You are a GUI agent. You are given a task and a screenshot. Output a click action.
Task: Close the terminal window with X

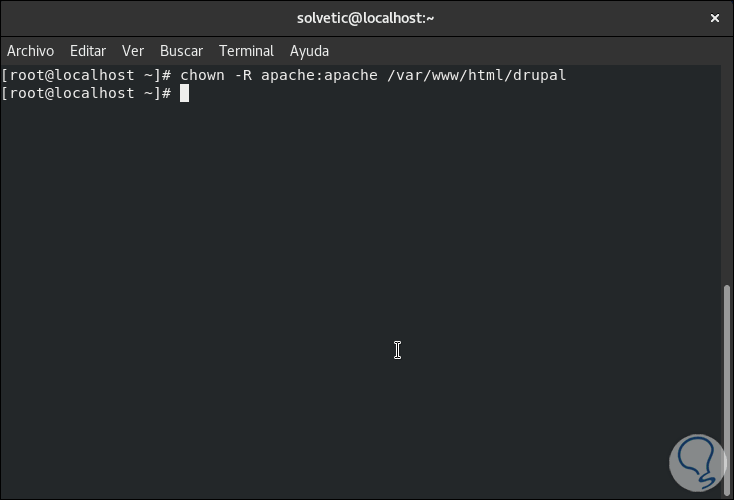(x=715, y=18)
